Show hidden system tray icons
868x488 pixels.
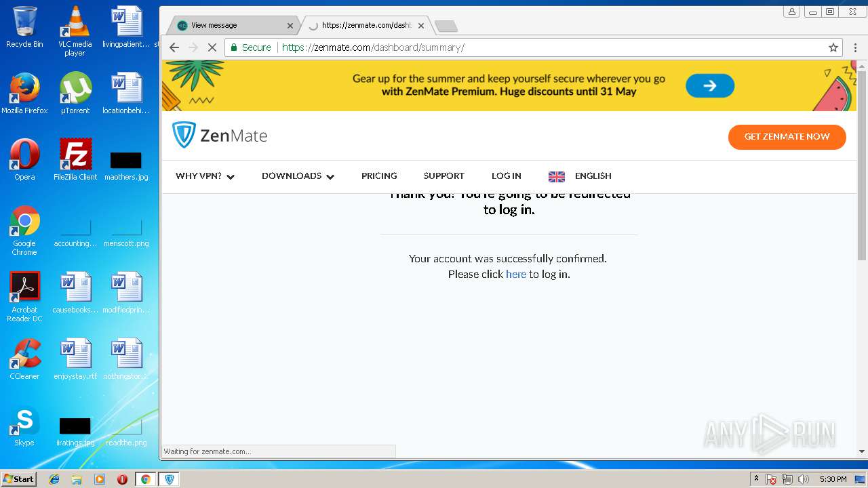pos(756,479)
